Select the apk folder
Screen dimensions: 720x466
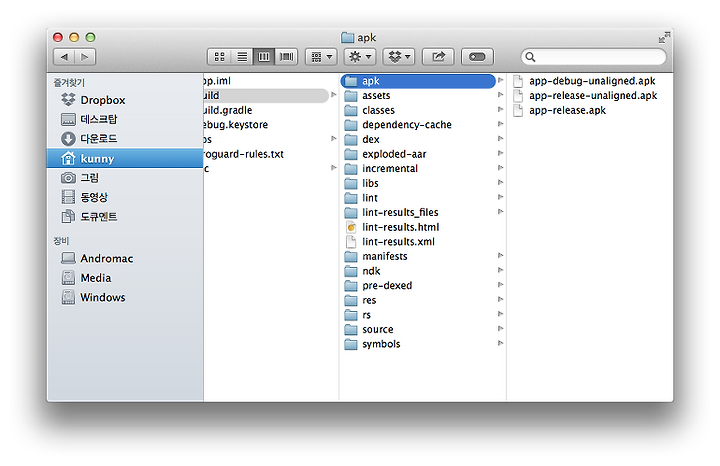(x=418, y=81)
